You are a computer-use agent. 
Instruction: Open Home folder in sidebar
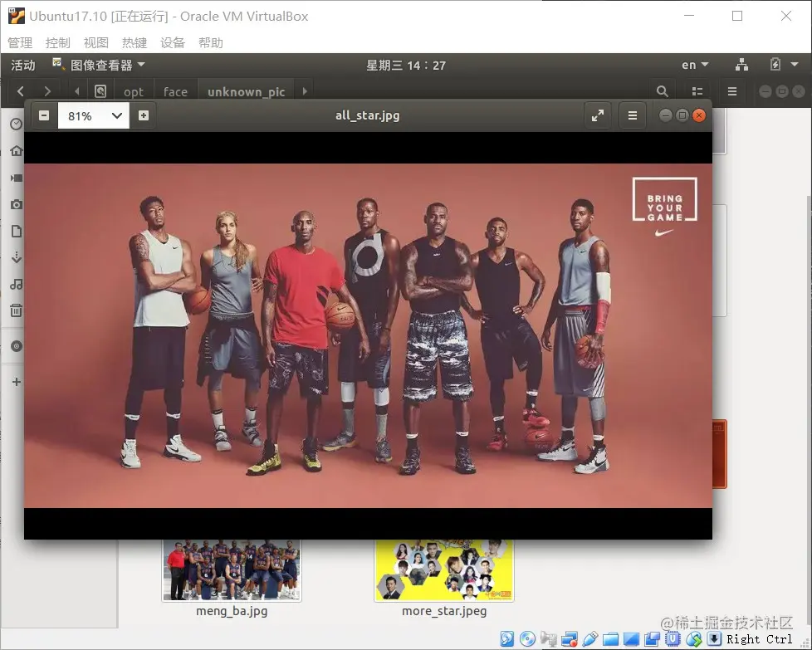coord(17,151)
